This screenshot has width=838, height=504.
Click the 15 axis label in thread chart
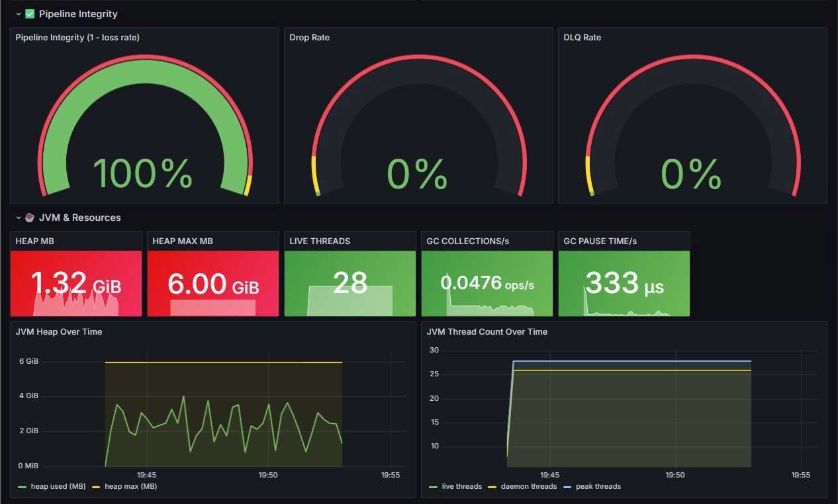[434, 422]
